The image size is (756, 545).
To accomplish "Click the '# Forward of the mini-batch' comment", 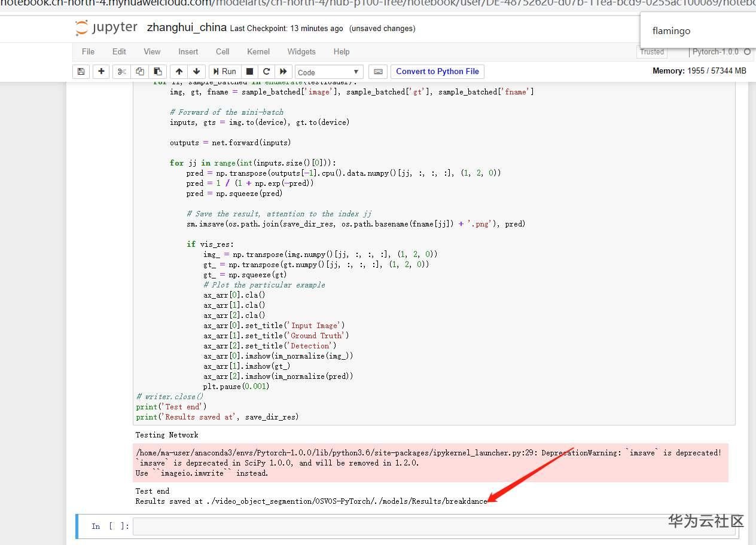I will click(x=227, y=112).
